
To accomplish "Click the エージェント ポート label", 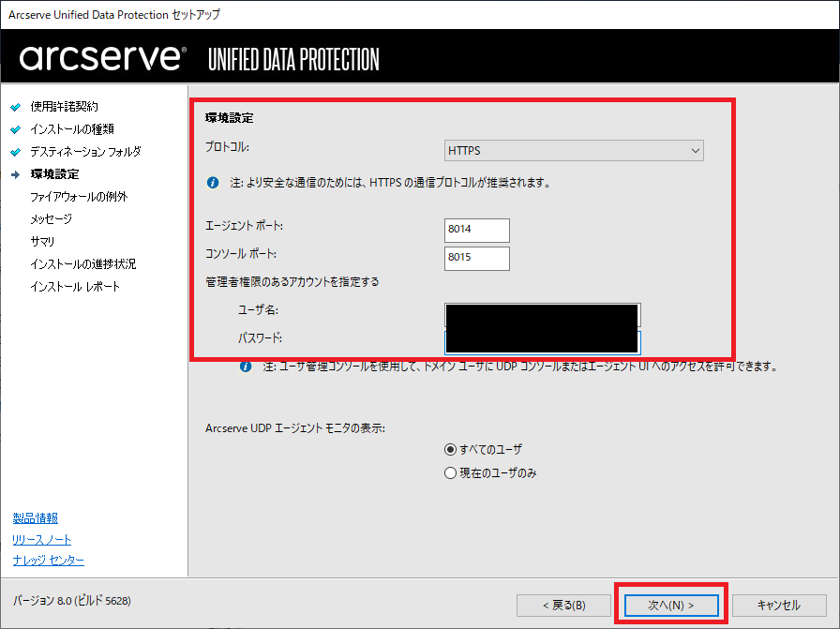I will (245, 226).
